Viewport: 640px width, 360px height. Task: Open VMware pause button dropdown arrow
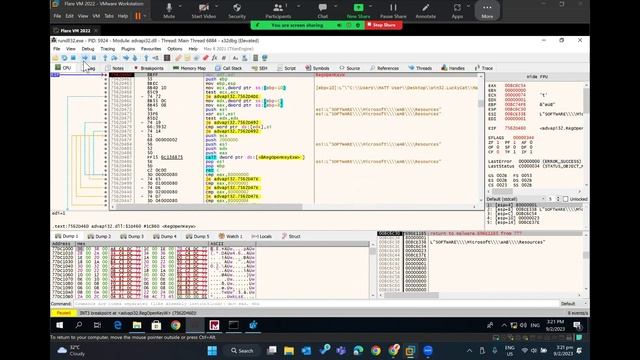(x=144, y=16)
